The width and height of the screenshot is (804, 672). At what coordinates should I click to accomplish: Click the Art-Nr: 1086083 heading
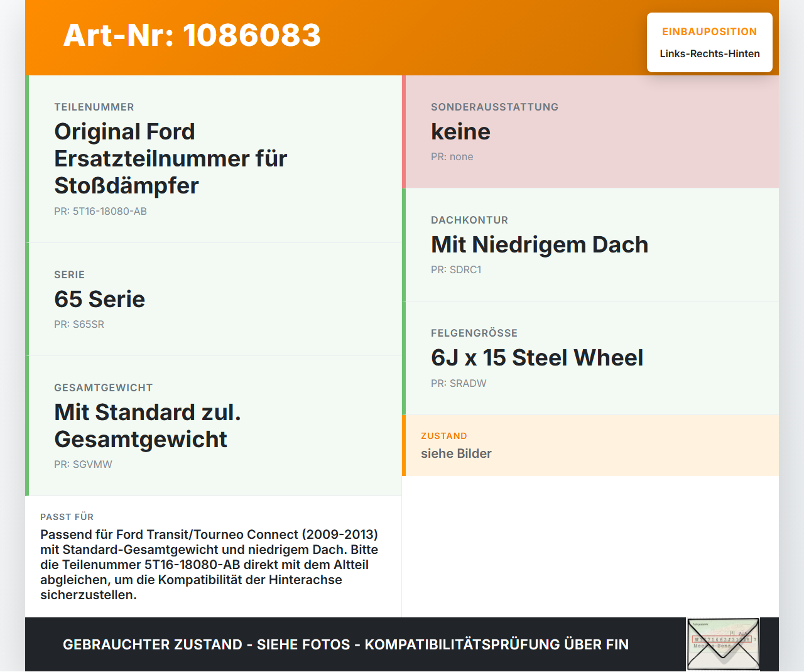[x=192, y=35]
